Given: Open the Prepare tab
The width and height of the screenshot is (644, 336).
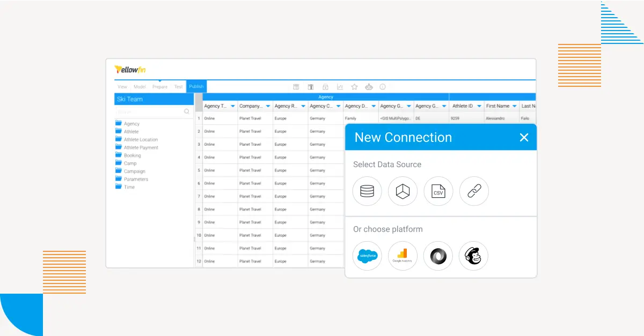Looking at the screenshot, I should point(160,87).
